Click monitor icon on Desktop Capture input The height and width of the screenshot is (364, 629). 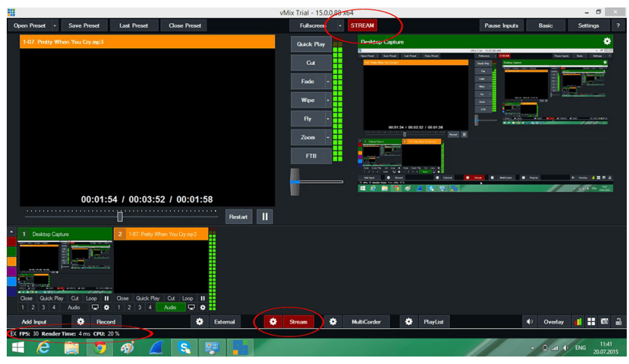click(x=95, y=308)
